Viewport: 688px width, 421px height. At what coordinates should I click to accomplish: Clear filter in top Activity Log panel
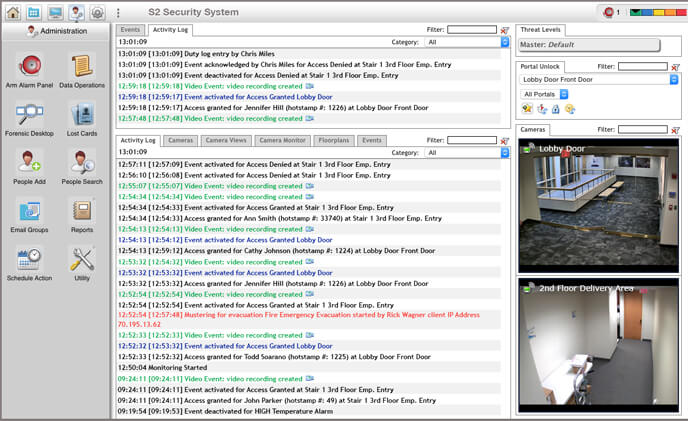(x=505, y=30)
